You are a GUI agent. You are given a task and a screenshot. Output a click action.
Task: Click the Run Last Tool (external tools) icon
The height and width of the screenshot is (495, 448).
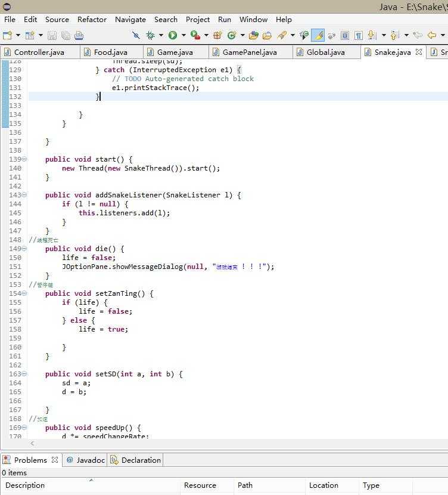click(195, 35)
